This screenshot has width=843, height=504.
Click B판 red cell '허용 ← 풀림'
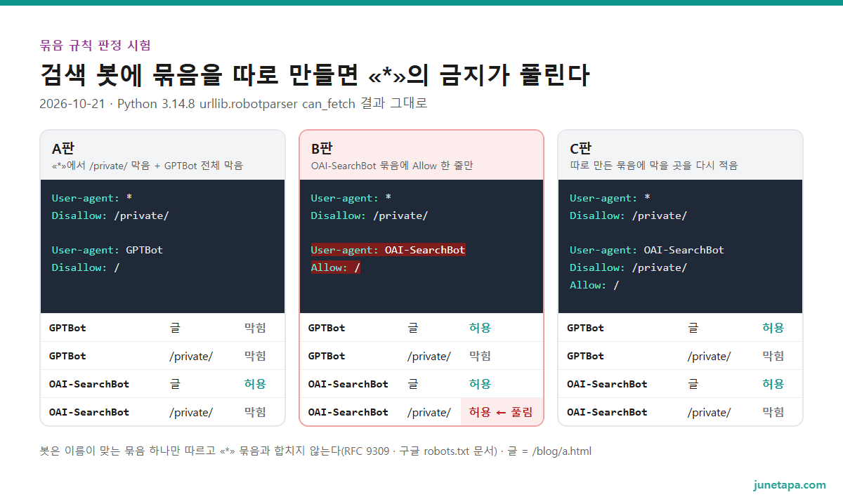502,412
